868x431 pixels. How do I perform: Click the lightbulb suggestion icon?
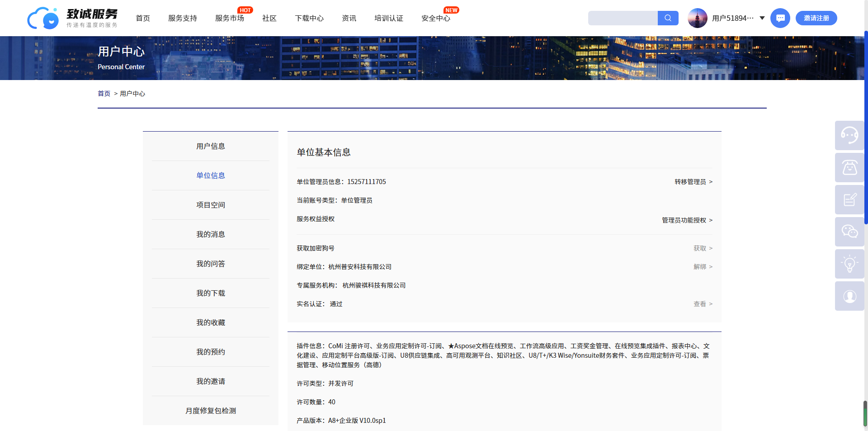pos(849,264)
